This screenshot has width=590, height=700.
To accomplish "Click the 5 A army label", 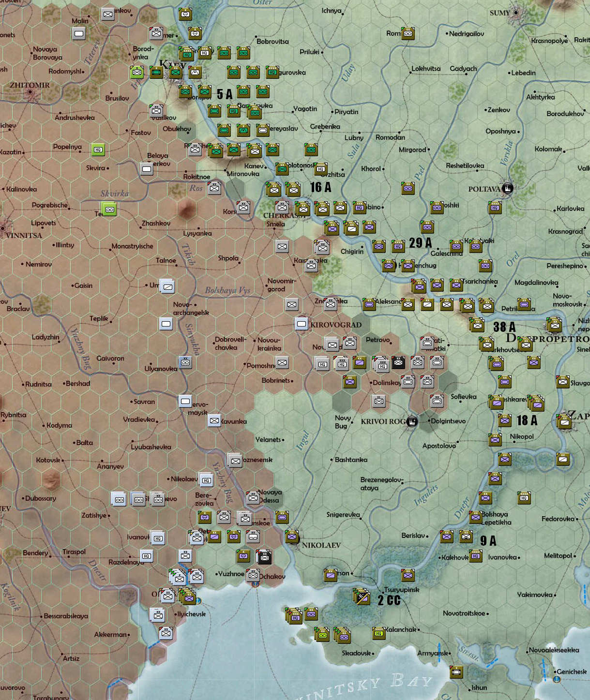I will (x=225, y=94).
